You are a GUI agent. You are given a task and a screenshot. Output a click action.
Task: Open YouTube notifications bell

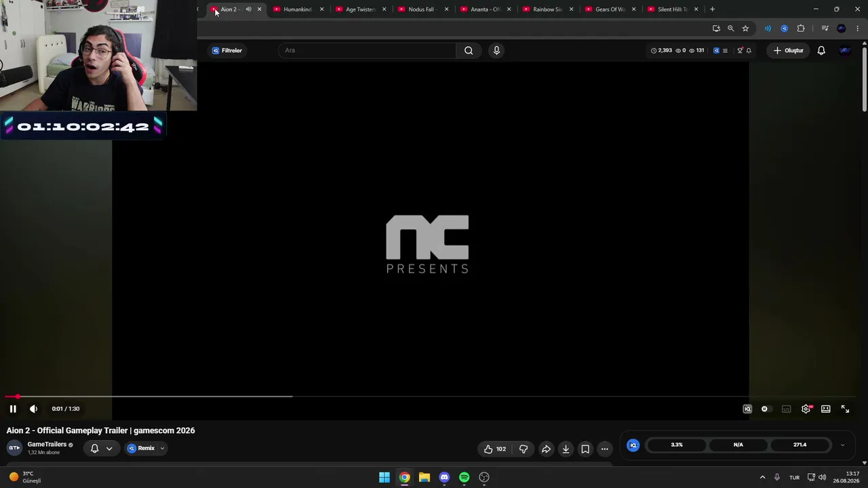pyautogui.click(x=821, y=50)
